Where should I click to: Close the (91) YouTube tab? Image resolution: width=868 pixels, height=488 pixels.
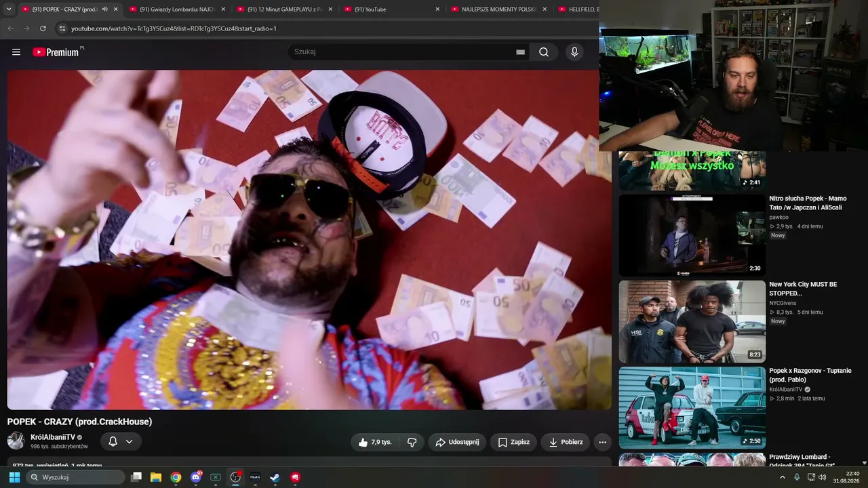[x=437, y=9]
